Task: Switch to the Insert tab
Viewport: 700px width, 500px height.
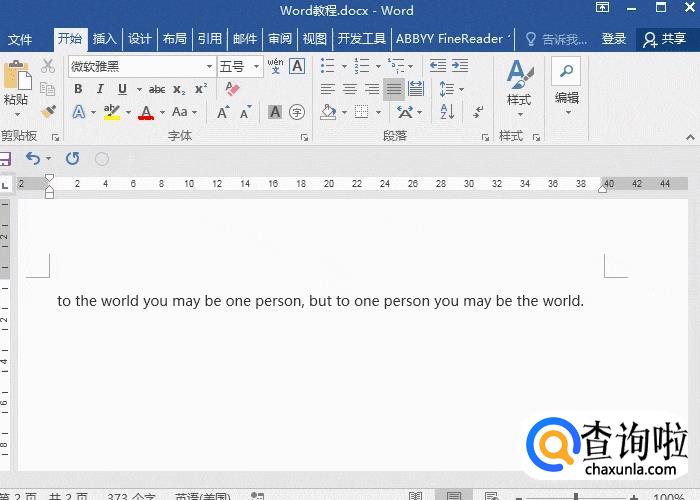Action: [104, 39]
